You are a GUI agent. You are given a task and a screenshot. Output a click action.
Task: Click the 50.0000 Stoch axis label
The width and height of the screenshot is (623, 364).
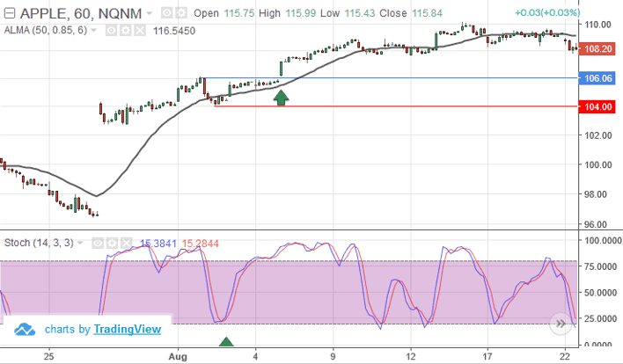pos(600,293)
